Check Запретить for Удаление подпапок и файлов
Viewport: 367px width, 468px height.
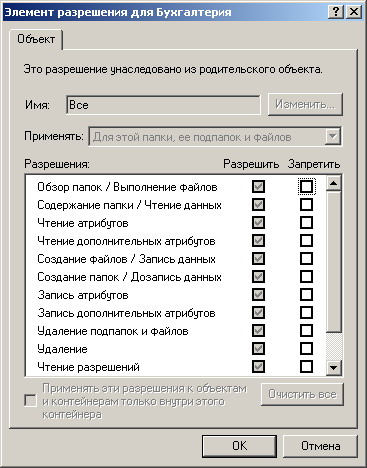pyautogui.click(x=306, y=331)
